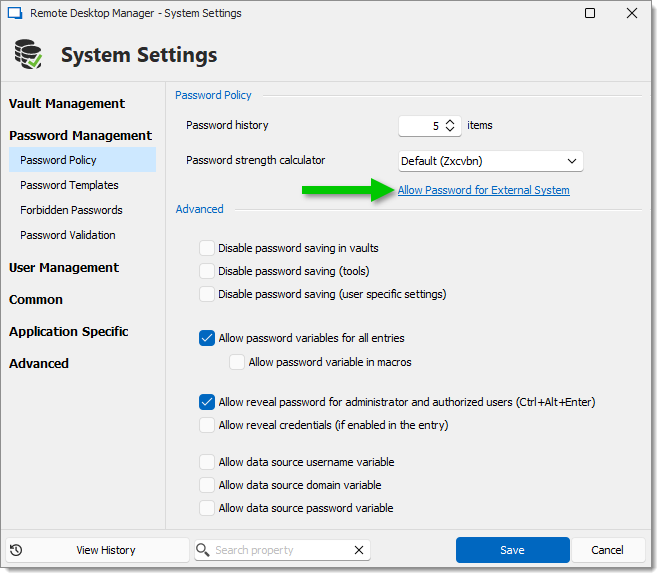
Task: Click the View History button
Action: point(97,550)
